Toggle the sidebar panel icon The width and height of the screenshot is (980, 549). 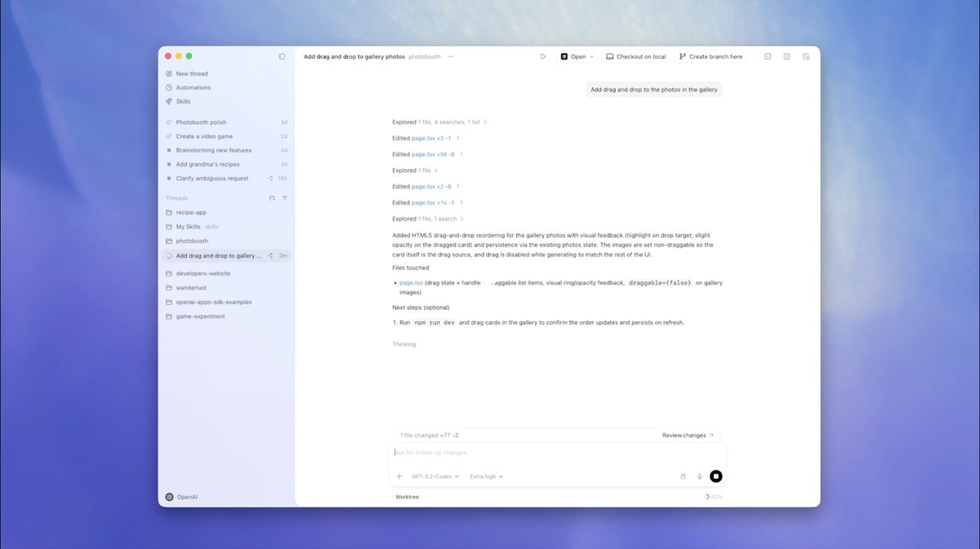coord(282,56)
